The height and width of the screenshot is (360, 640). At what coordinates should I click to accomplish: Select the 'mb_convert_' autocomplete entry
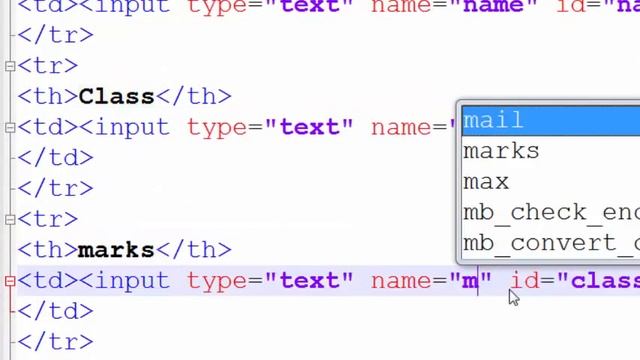[x=551, y=243]
